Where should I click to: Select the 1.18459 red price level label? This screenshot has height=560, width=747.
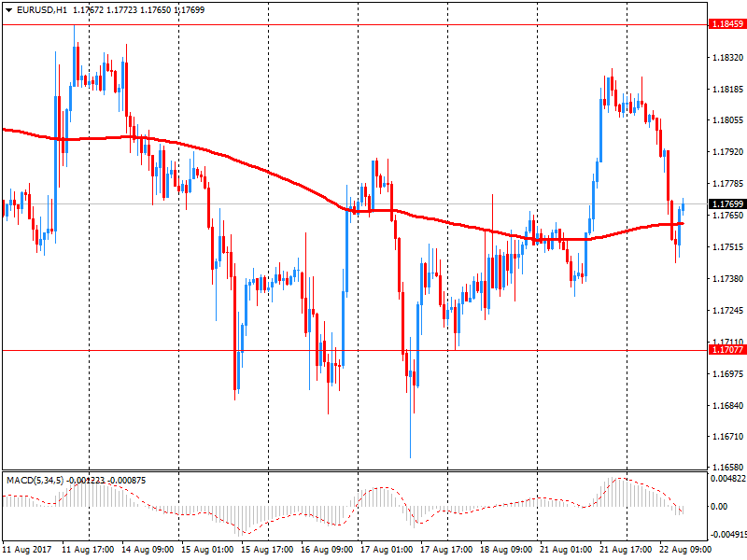[x=727, y=24]
